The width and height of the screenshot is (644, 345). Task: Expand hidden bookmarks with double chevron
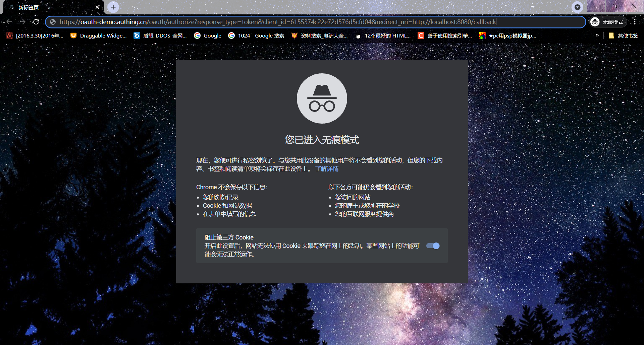[x=597, y=35]
